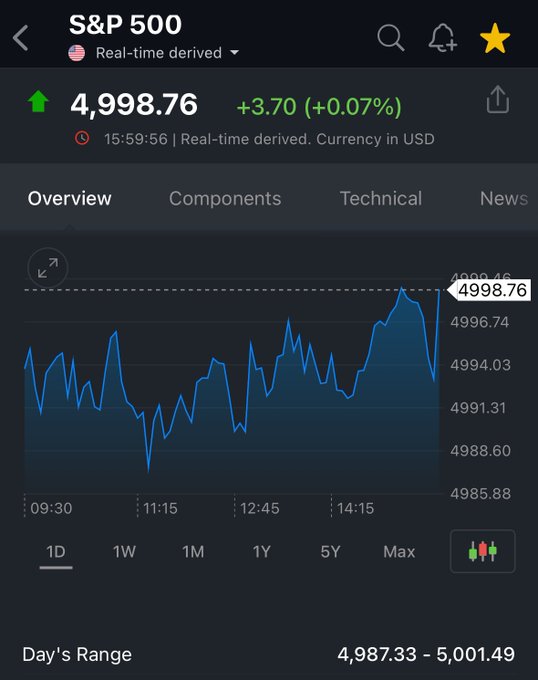Switch to the 5Y chart range
Screen dimensions: 538x680
point(330,552)
